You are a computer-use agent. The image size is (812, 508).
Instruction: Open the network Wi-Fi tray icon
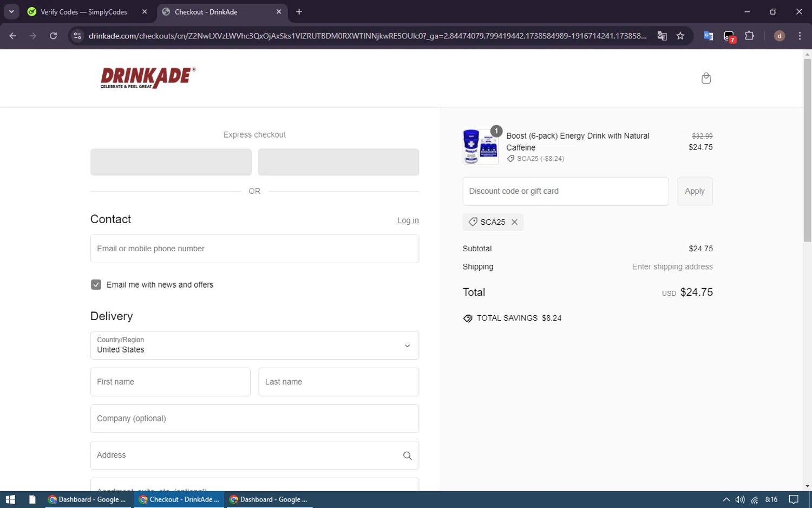pos(754,499)
